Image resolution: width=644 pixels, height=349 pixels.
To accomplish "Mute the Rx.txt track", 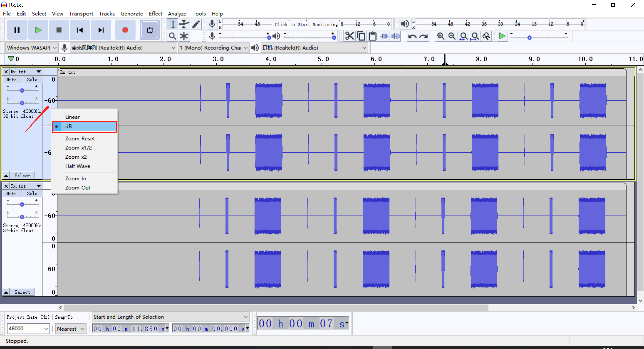I will [11, 79].
